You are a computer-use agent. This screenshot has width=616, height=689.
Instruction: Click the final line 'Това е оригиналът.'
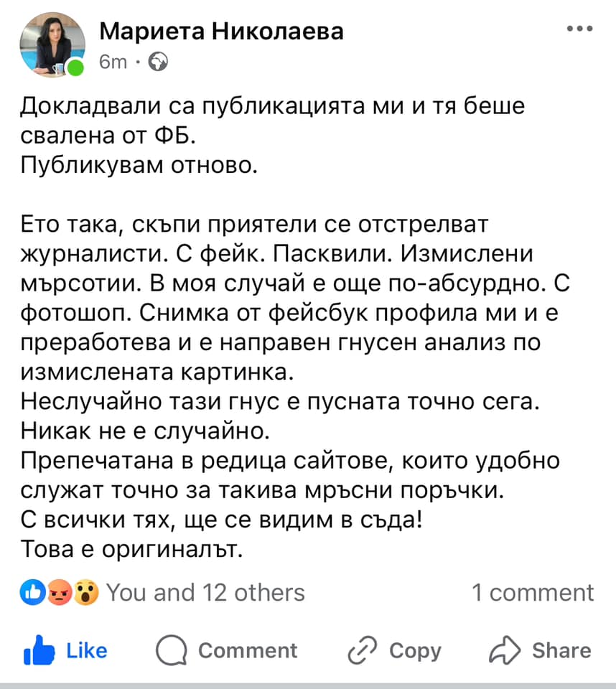131,549
